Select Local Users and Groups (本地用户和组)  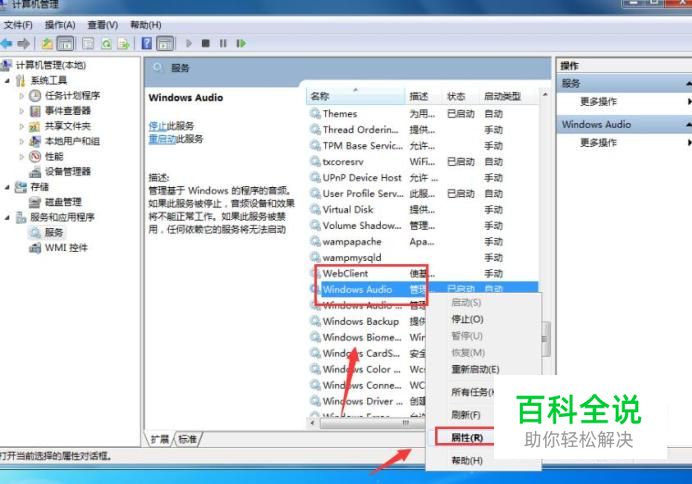(72, 141)
